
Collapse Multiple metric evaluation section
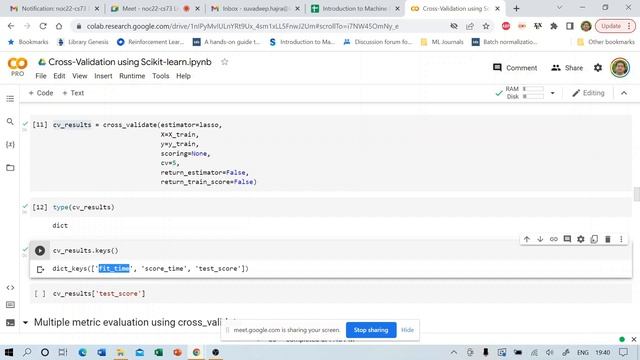coord(25,322)
